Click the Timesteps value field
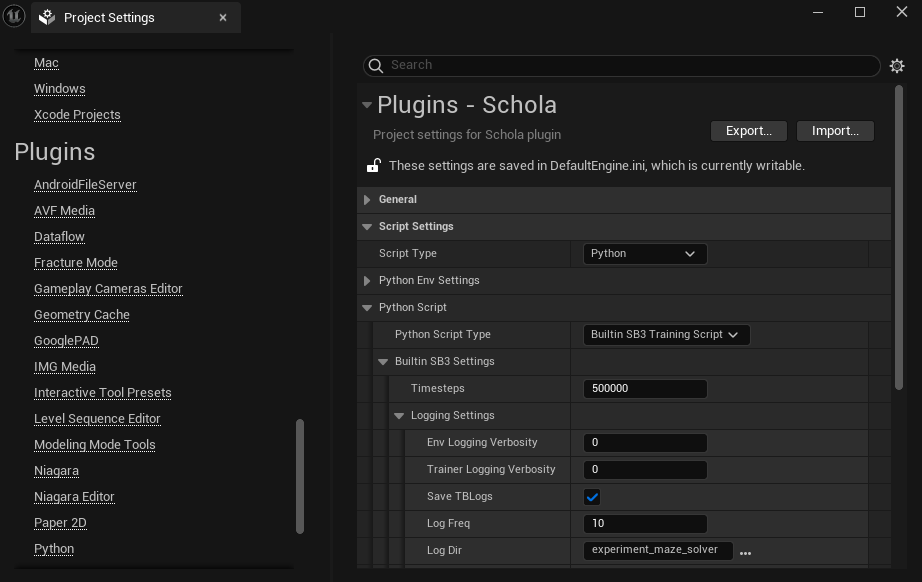922x582 pixels. pos(644,389)
